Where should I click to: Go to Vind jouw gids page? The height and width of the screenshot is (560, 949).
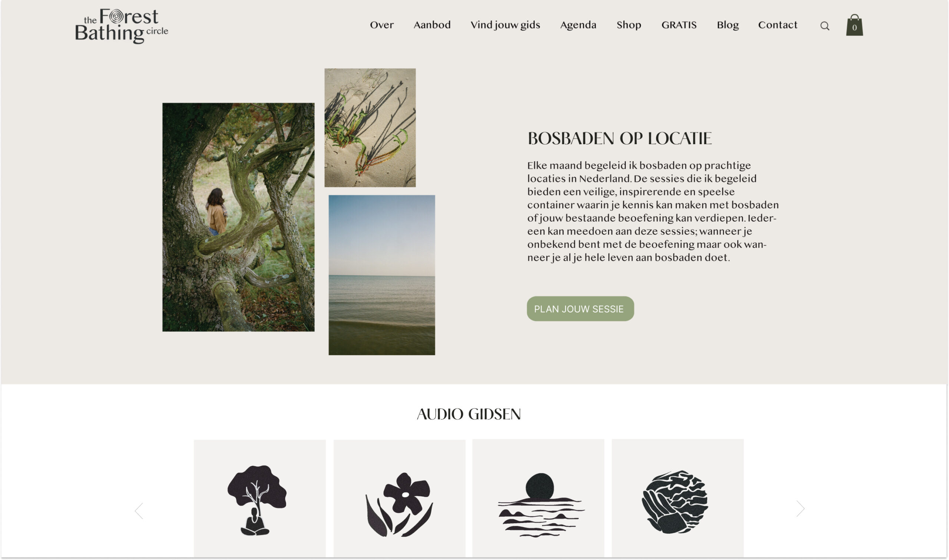505,25
